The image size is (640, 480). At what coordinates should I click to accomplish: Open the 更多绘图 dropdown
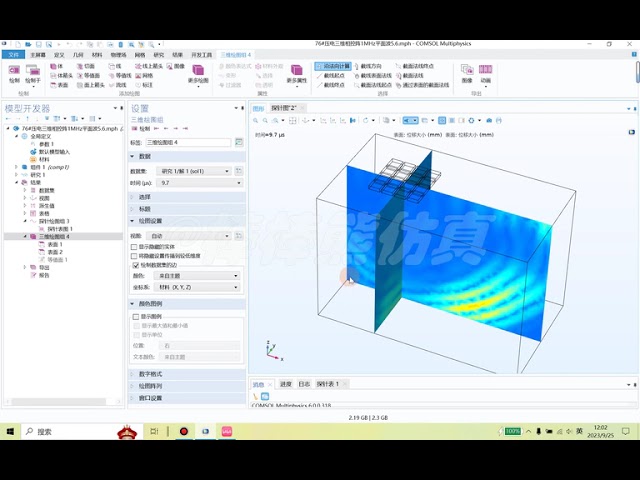[x=198, y=75]
